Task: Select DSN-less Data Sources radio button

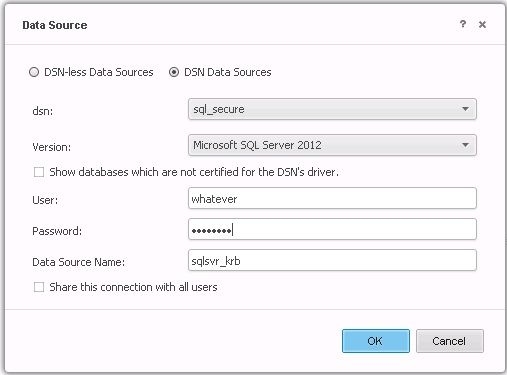Action: [34, 72]
